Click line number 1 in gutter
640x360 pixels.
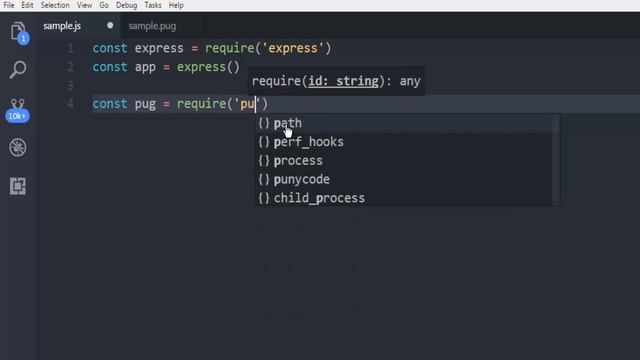point(70,48)
